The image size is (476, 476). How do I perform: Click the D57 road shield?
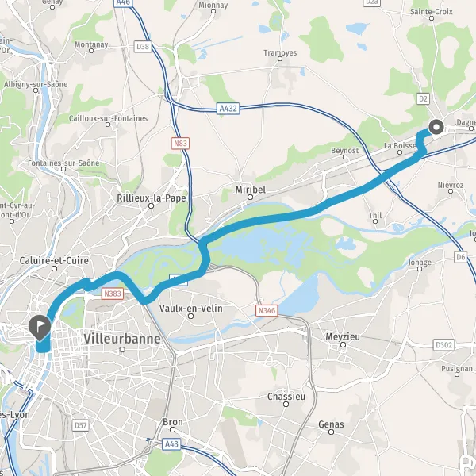pyautogui.click(x=81, y=425)
